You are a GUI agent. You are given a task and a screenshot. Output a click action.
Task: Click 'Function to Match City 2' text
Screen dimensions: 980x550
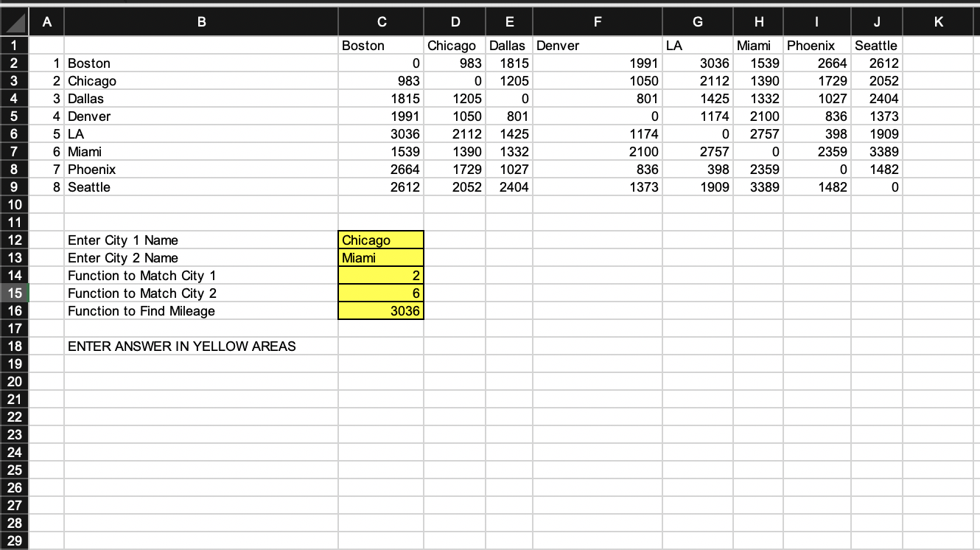(141, 293)
